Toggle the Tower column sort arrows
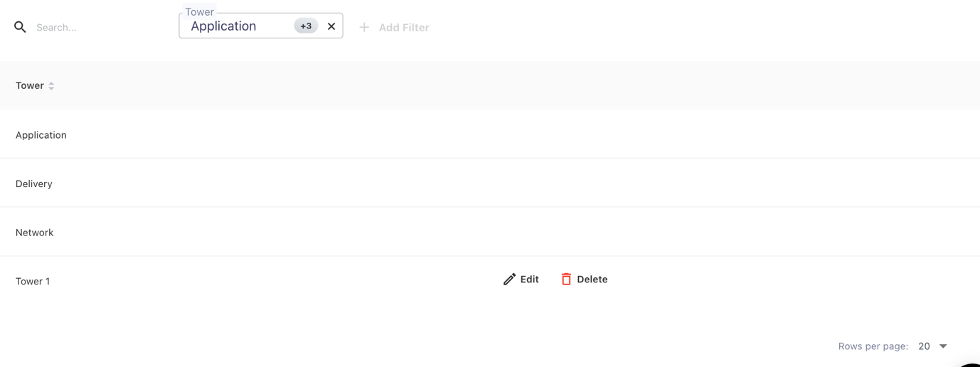The image size is (980, 367). tap(51, 85)
